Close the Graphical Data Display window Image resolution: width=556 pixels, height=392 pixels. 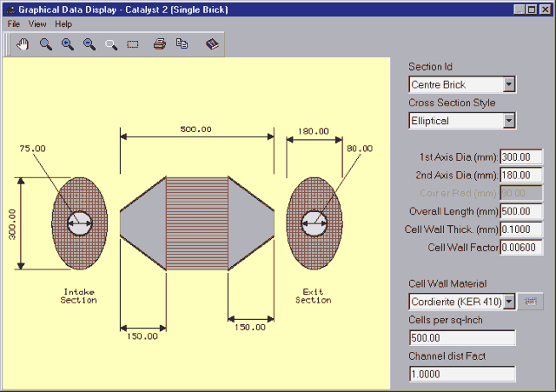pyautogui.click(x=545, y=10)
